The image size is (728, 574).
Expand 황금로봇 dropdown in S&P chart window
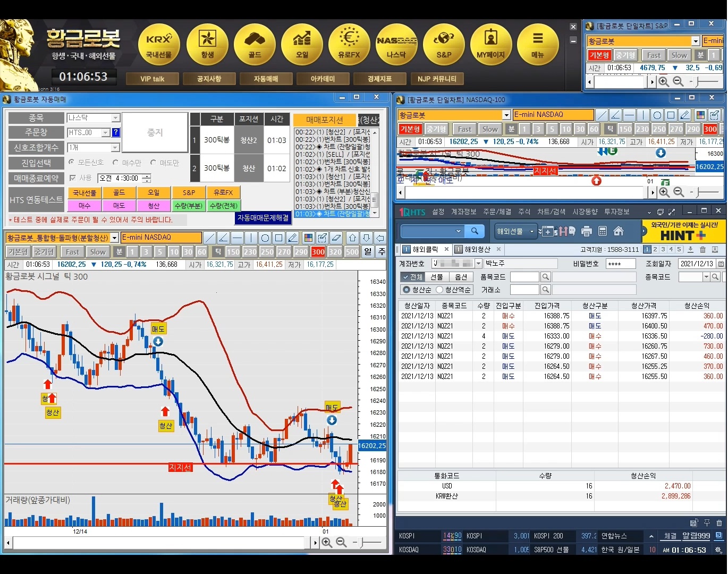point(696,41)
